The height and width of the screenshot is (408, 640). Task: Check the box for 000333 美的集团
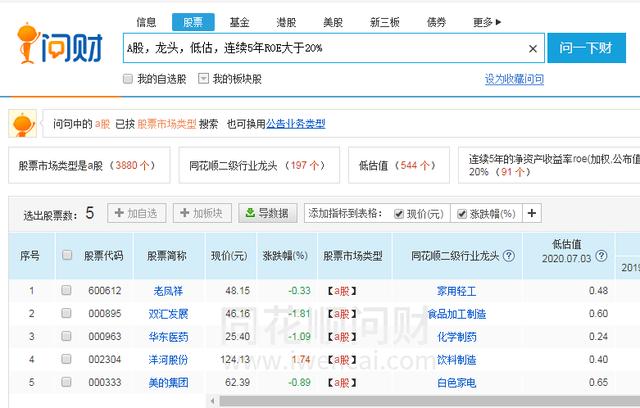point(66,382)
